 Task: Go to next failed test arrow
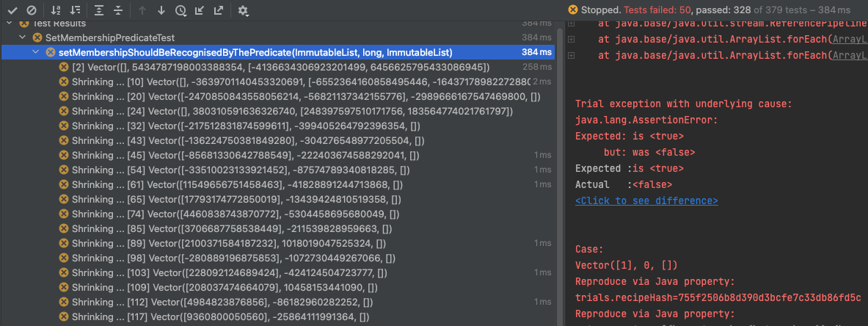161,10
